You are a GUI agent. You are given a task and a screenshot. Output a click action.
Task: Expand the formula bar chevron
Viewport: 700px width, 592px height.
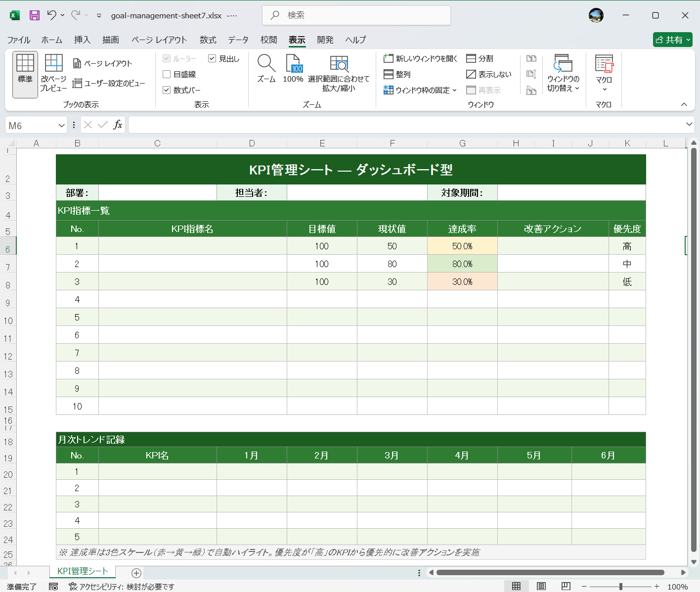click(689, 124)
